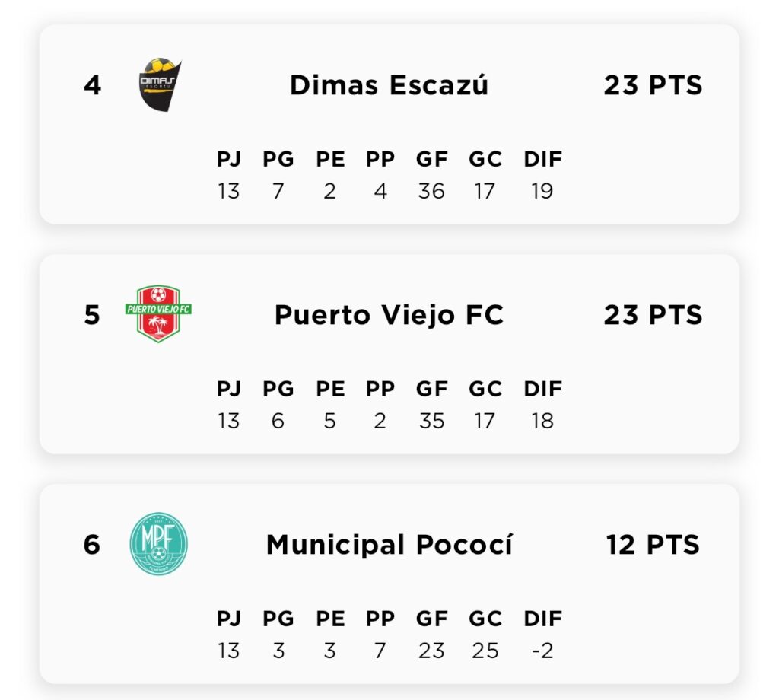Click the Dimas Escazú team logo
This screenshot has width=779, height=700.
tap(160, 85)
